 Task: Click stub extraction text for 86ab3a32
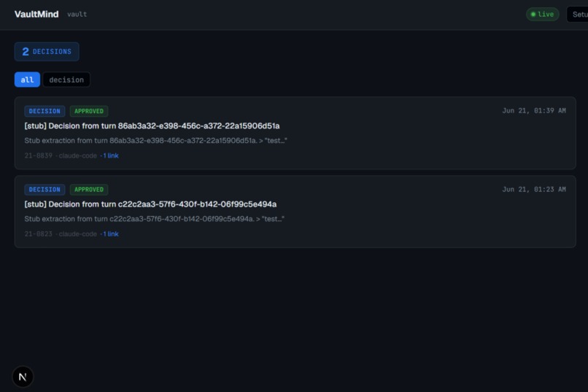pyautogui.click(x=155, y=141)
